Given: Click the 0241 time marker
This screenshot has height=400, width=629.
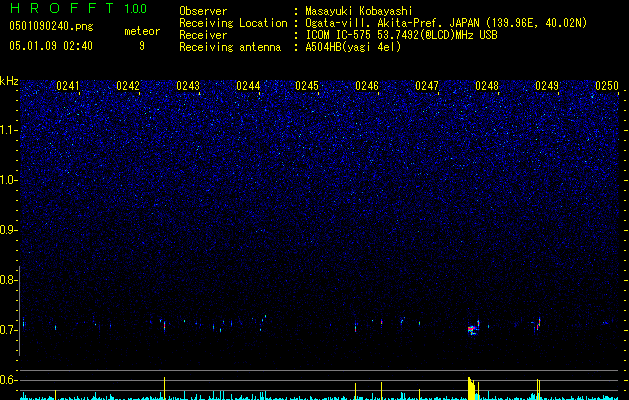Looking at the screenshot, I should (68, 86).
